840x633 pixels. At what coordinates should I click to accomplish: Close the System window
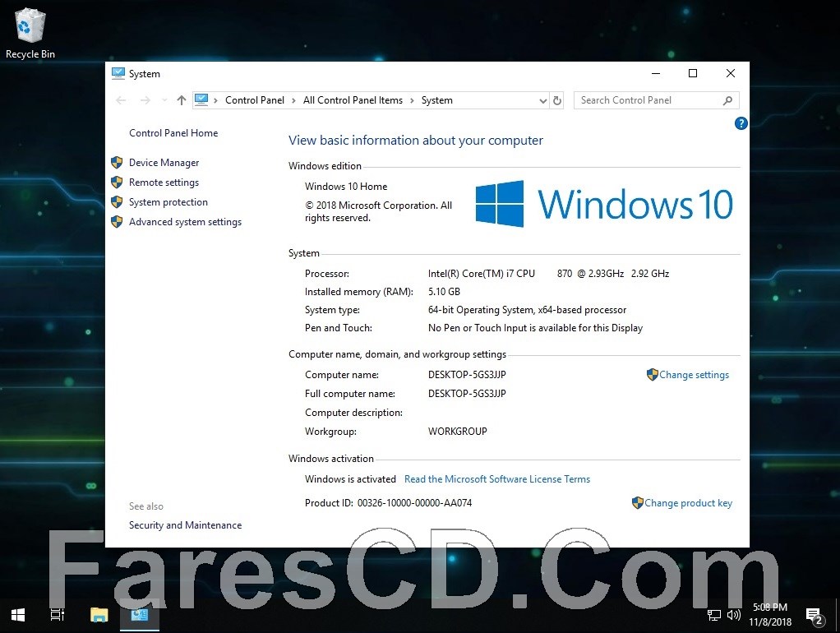tap(730, 73)
